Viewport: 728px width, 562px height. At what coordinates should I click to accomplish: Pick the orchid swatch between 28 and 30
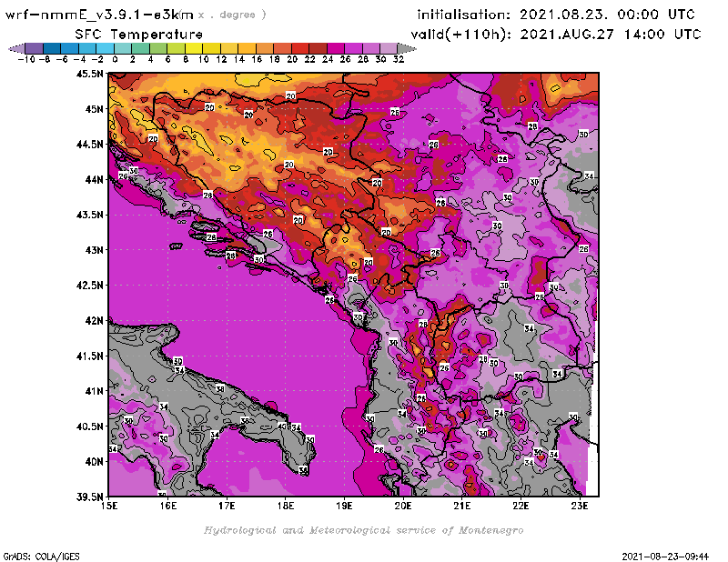[x=370, y=48]
